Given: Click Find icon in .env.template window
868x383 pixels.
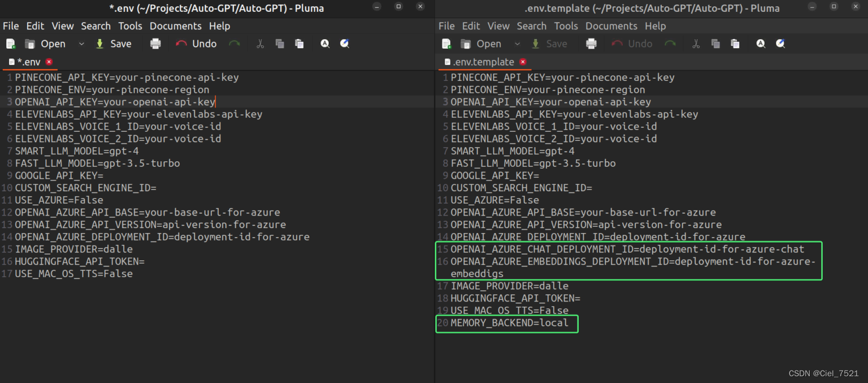Looking at the screenshot, I should click(761, 44).
